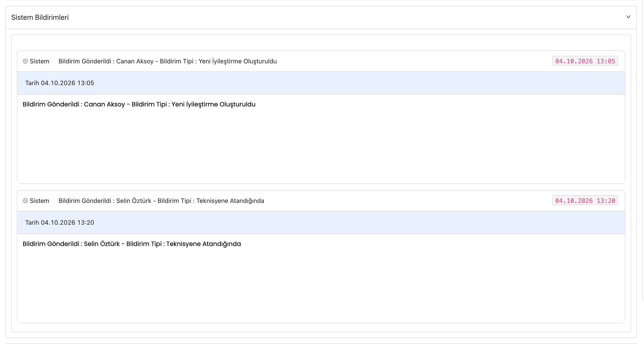Click the gear icon in Canan Aksoy notification
644x344 pixels.
coord(25,61)
